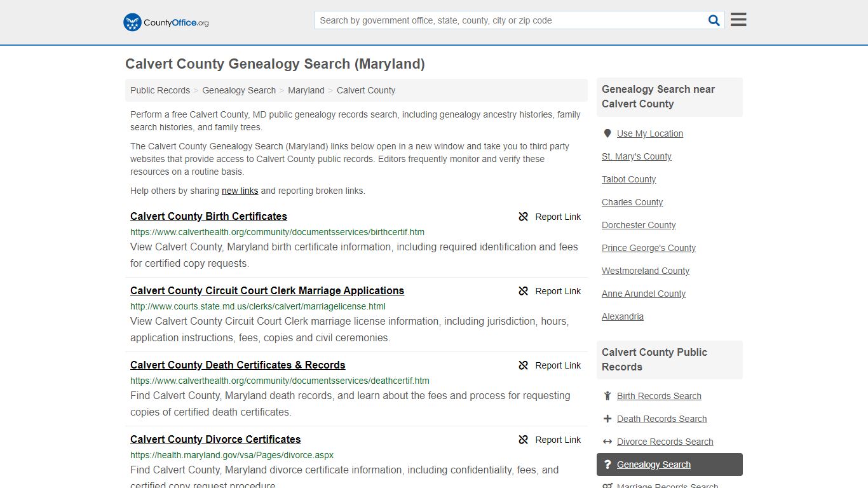Open St. Mary's County link

[x=637, y=156]
